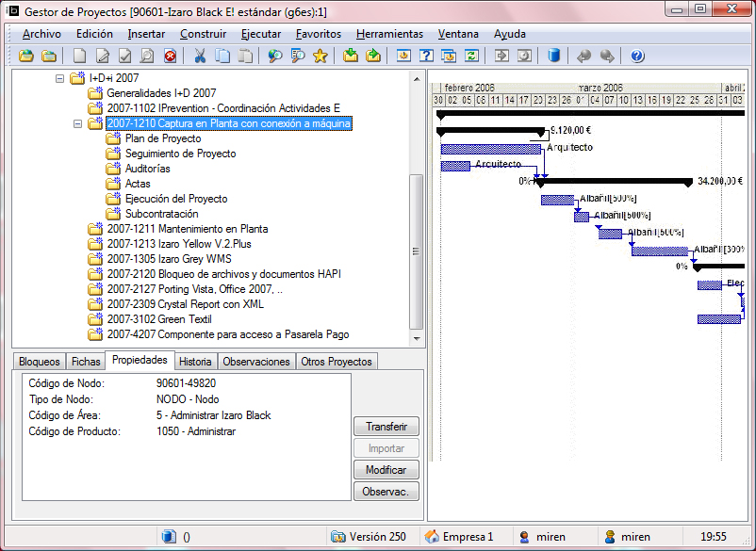
Task: Click the window with question mark icon
Action: pyautogui.click(x=426, y=56)
